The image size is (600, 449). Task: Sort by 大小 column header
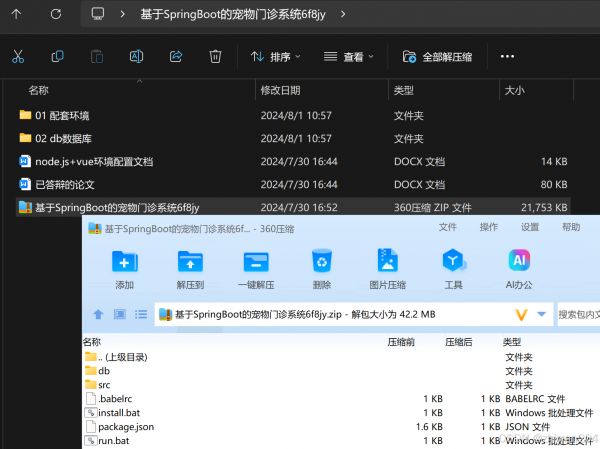(514, 90)
